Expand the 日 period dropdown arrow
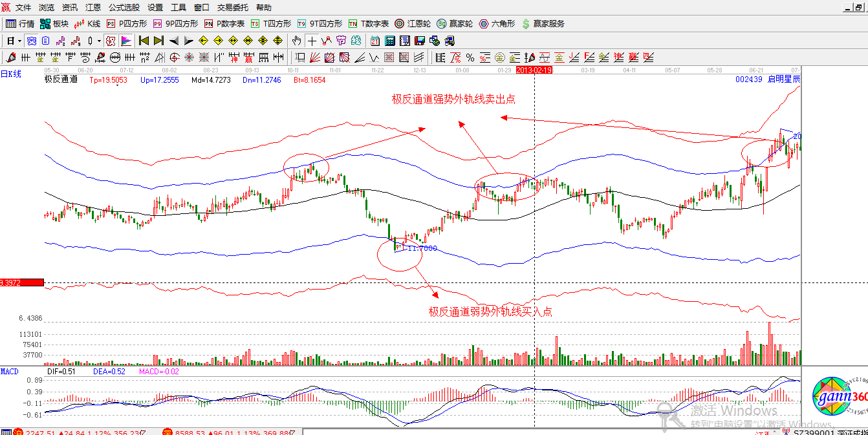This screenshot has width=868, height=435. [20, 41]
